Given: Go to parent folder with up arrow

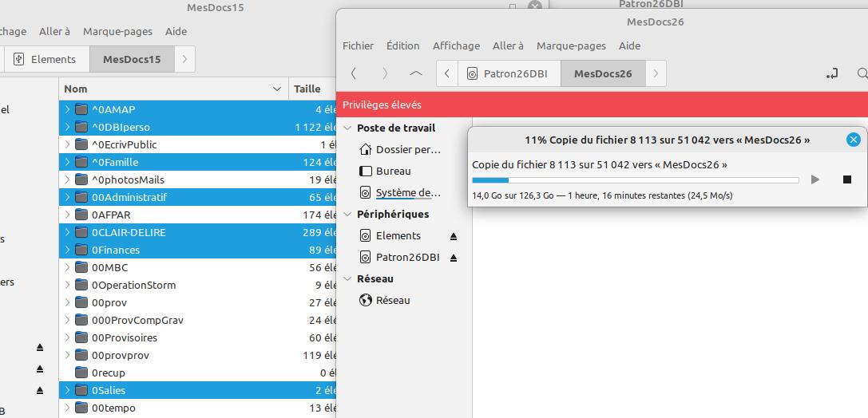Looking at the screenshot, I should click(x=415, y=73).
